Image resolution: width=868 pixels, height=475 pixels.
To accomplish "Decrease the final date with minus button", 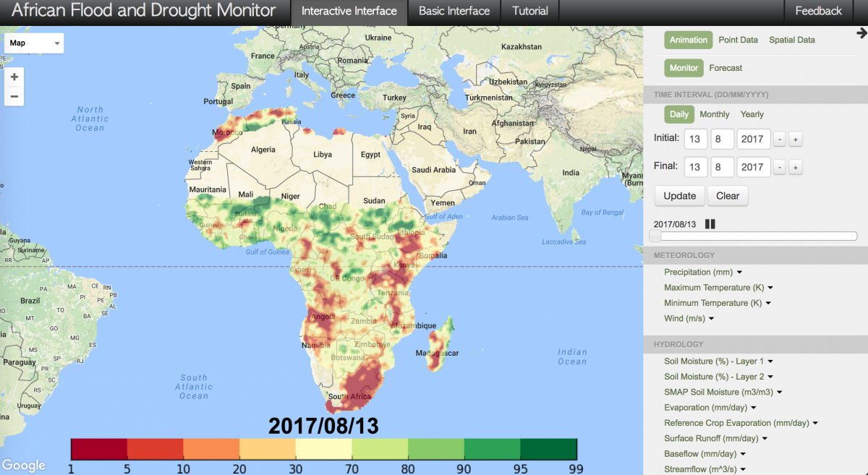I will pos(779,168).
